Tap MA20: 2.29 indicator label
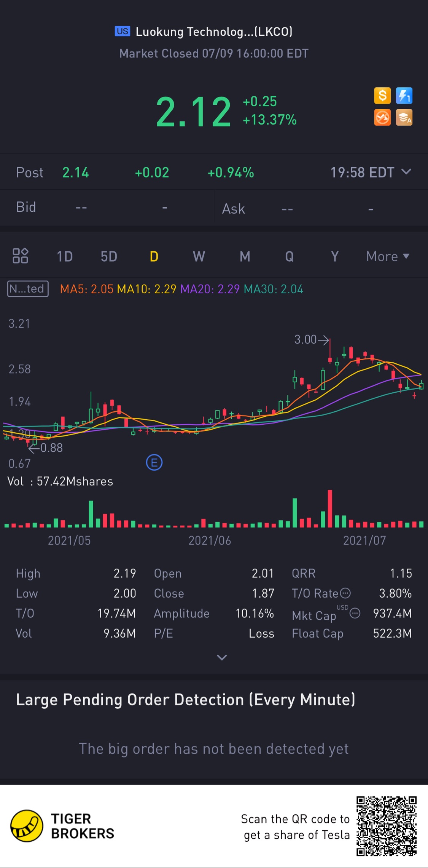The width and height of the screenshot is (428, 868). click(x=210, y=289)
